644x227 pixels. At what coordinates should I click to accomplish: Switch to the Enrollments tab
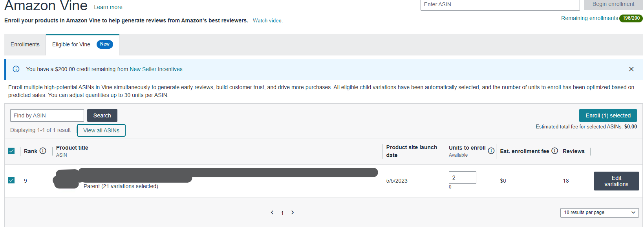(x=25, y=44)
